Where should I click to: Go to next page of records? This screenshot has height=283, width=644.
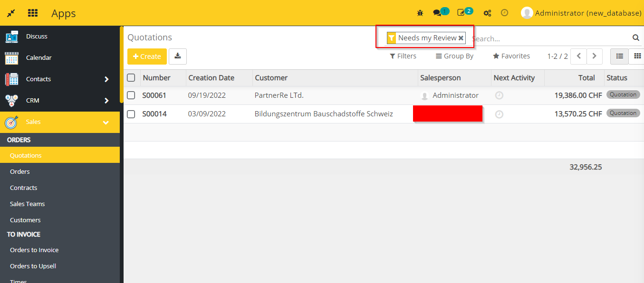(595, 56)
